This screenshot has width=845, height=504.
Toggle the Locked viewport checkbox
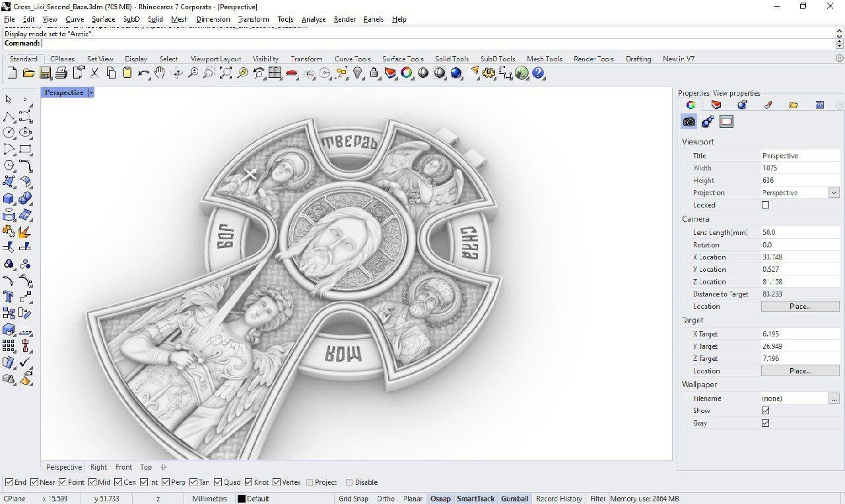766,205
